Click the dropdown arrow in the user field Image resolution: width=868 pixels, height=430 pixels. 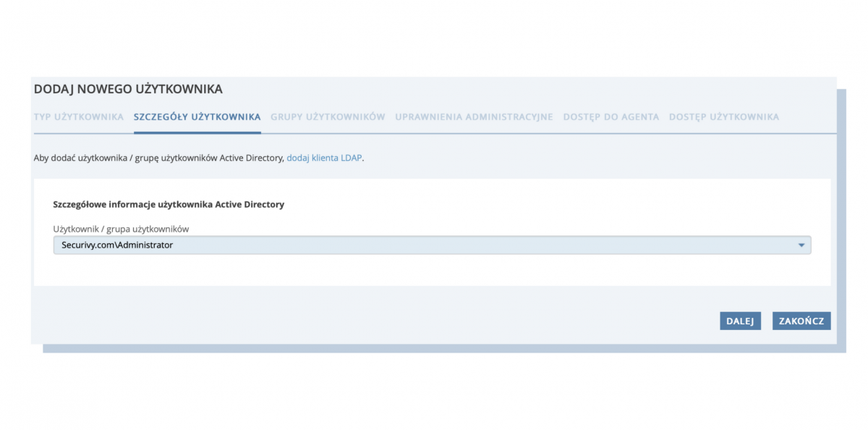coord(801,245)
